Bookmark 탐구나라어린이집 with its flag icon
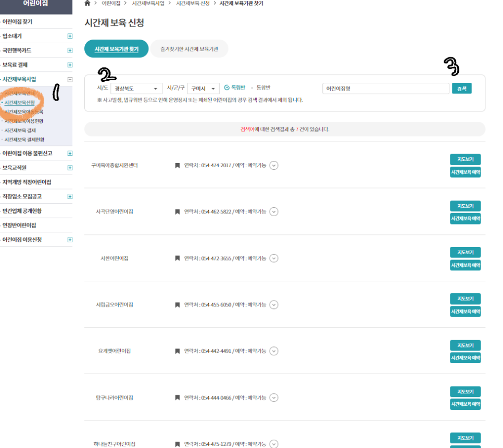 pos(177,397)
